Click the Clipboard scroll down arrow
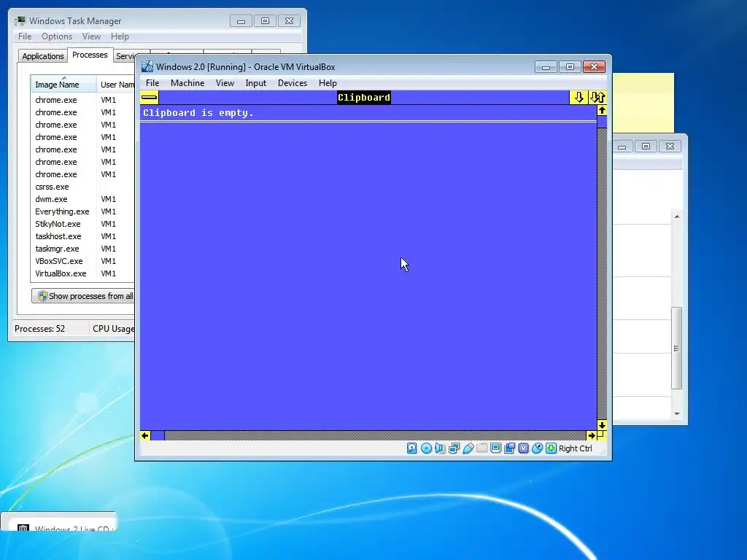Viewport: 747px width, 560px height. click(x=602, y=425)
